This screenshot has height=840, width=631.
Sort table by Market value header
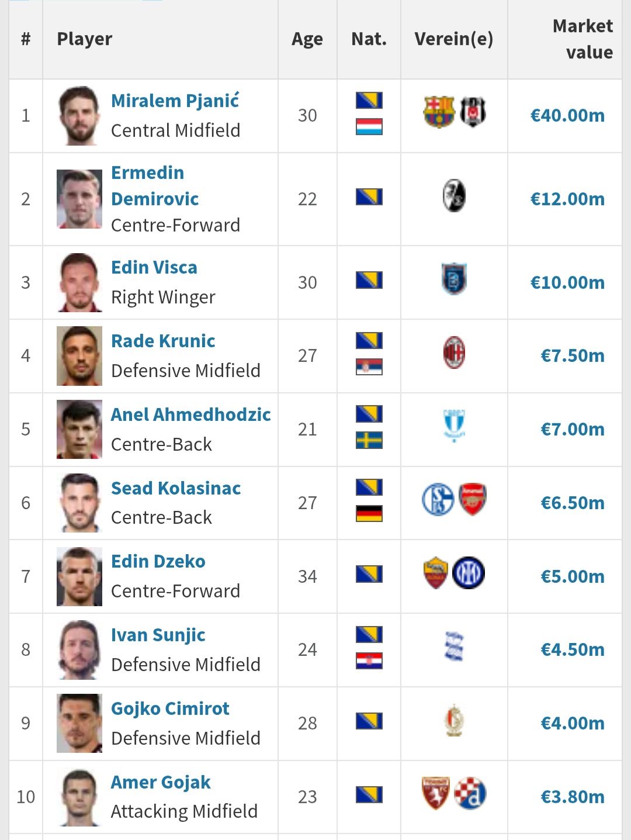(x=582, y=39)
